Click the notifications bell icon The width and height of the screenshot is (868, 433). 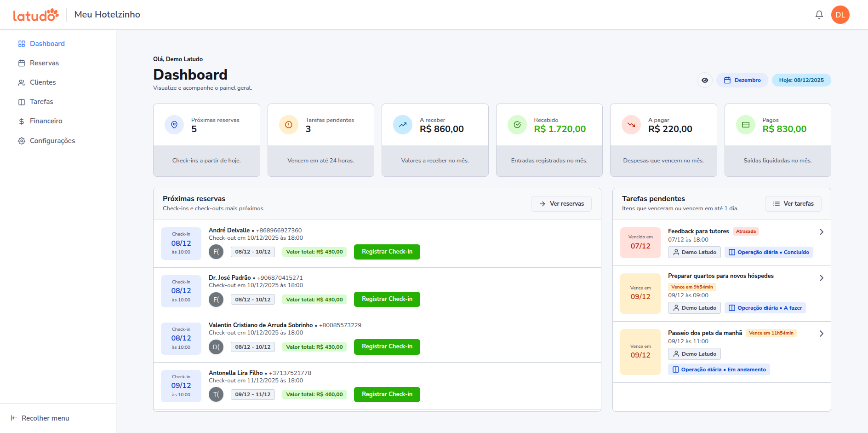click(x=819, y=15)
